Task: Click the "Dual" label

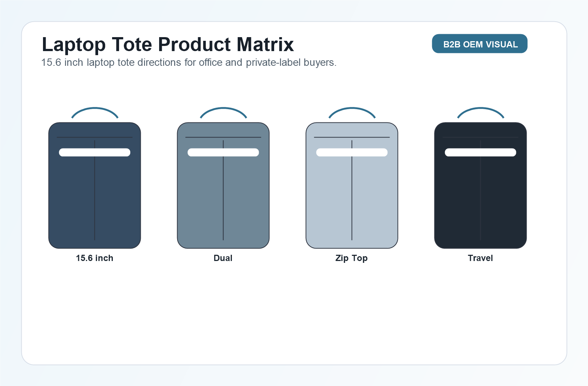Action: pos(223,258)
